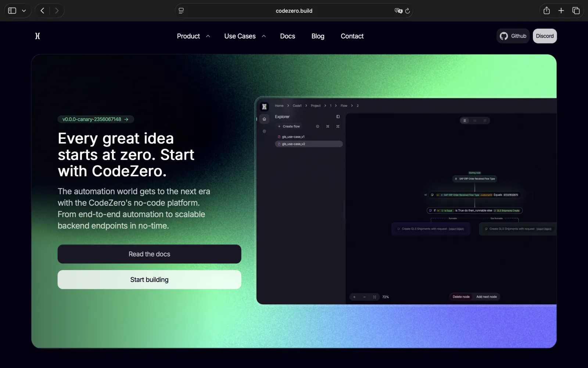Click the CodeZero logo in the site header
Viewport: 588px width, 368px height.
pos(37,36)
